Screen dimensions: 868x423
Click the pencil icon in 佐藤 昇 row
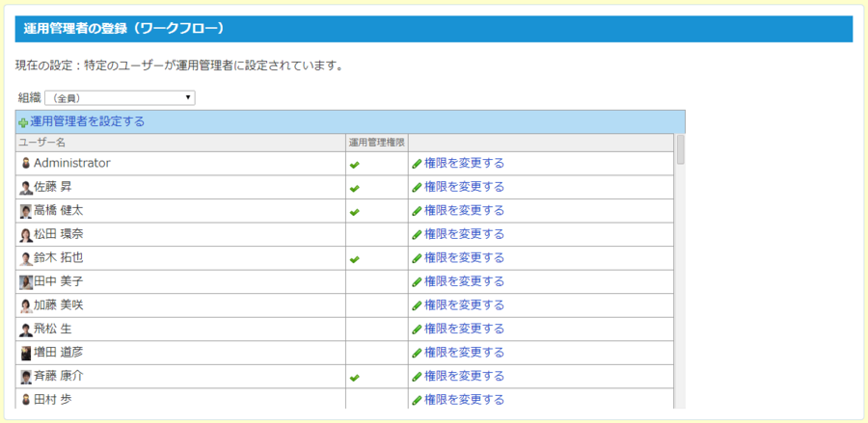click(417, 187)
